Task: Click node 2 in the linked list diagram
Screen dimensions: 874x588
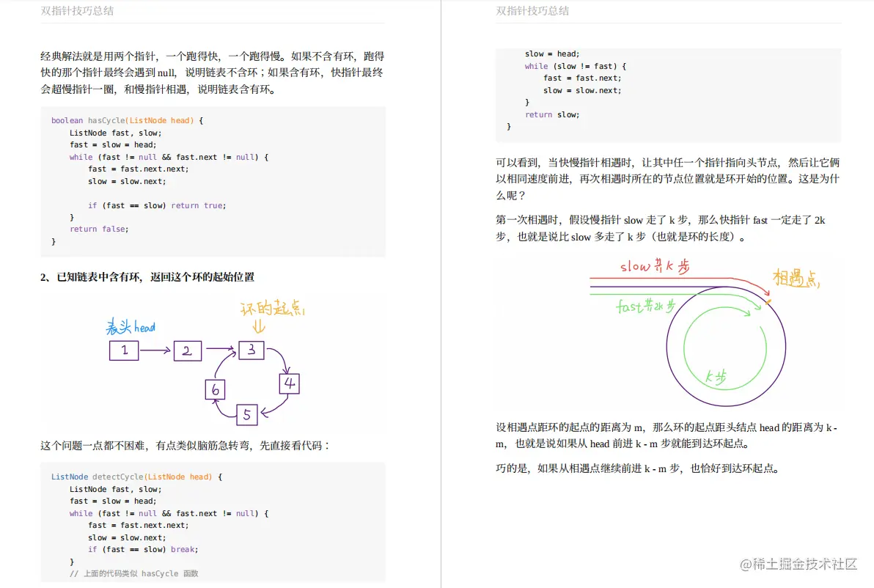Action: point(187,351)
